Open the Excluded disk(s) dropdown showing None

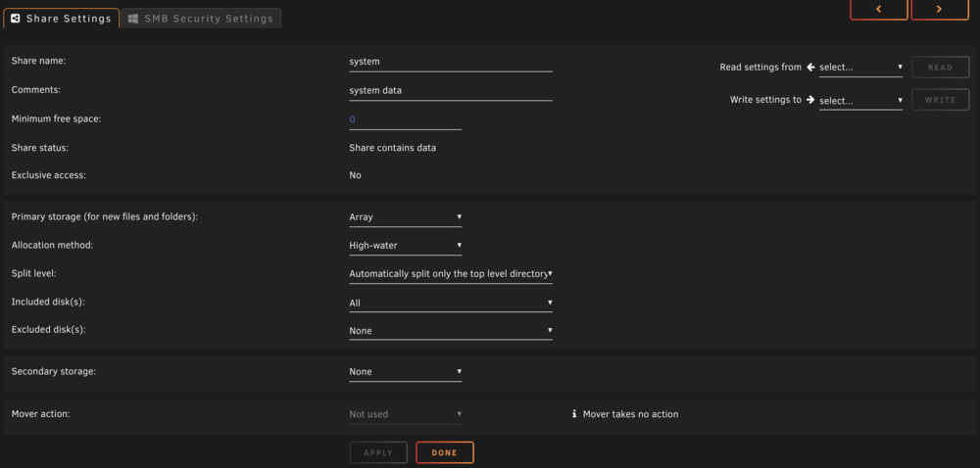pos(451,331)
